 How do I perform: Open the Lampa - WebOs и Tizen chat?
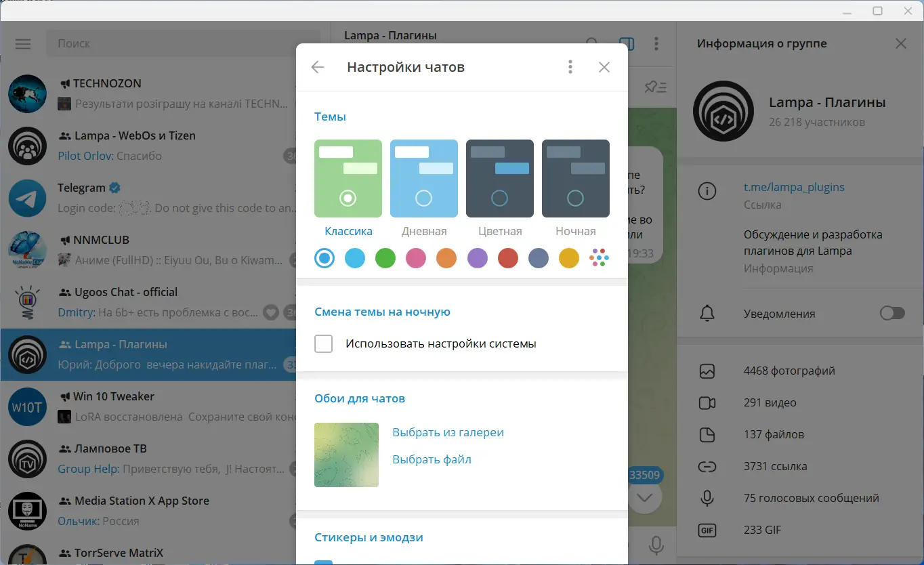click(148, 146)
